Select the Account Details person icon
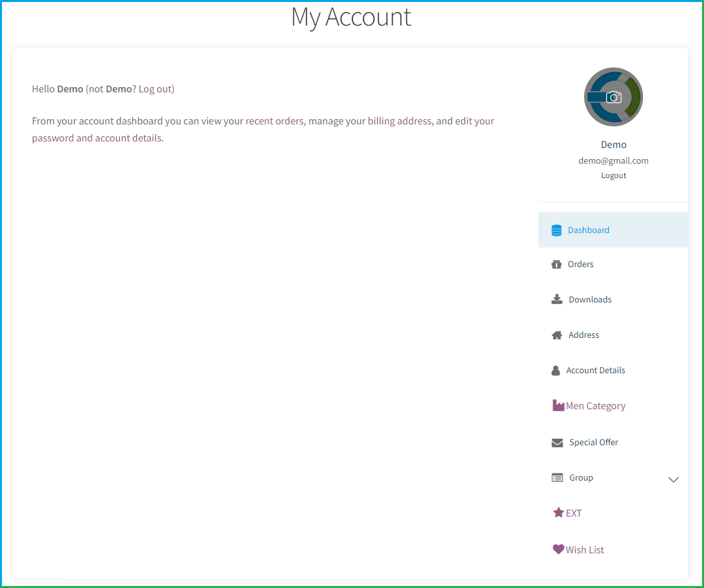 click(x=556, y=369)
